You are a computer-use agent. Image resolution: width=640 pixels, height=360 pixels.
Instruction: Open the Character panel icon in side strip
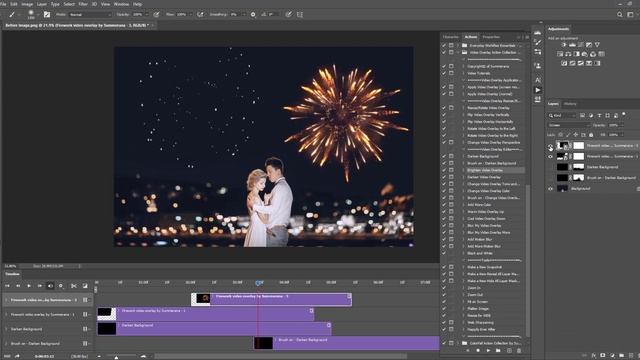click(x=538, y=80)
